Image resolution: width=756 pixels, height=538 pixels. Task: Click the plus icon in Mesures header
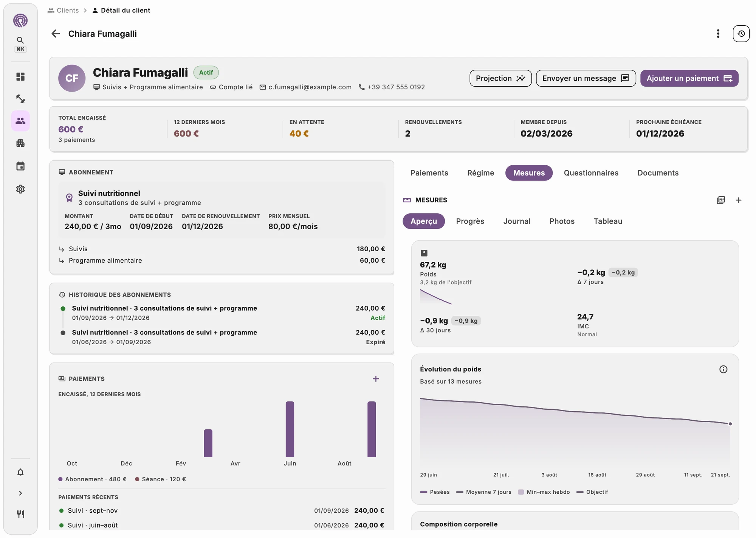(738, 200)
